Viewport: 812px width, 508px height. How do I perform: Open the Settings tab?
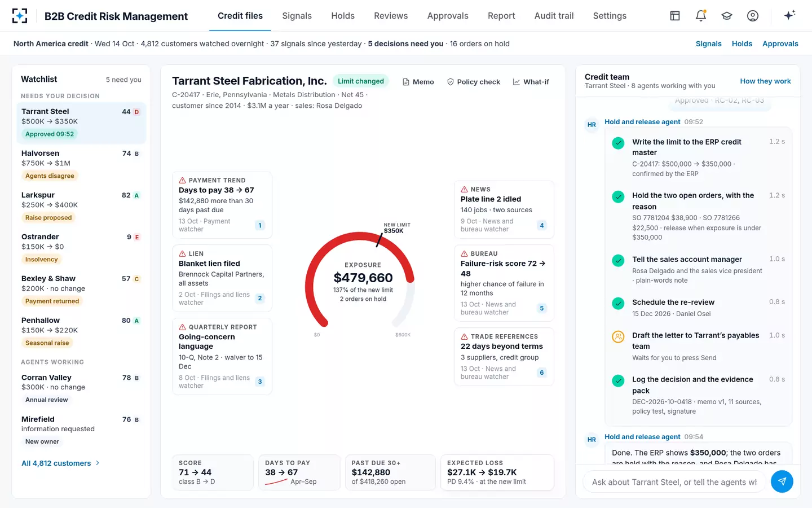coord(610,16)
